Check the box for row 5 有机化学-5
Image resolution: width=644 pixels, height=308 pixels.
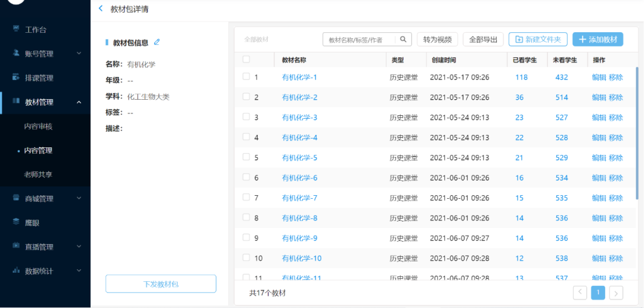(246, 157)
